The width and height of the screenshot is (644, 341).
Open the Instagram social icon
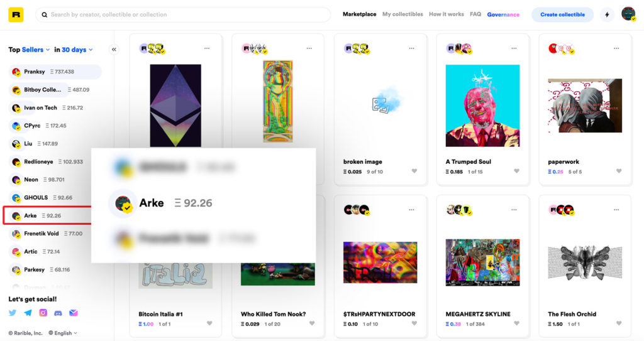tap(43, 313)
